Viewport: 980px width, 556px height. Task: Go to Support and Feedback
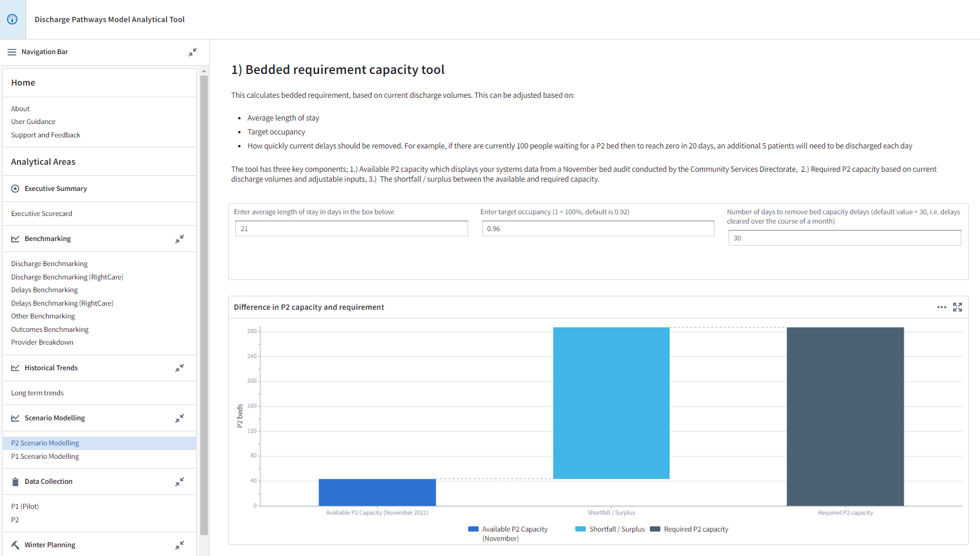45,135
